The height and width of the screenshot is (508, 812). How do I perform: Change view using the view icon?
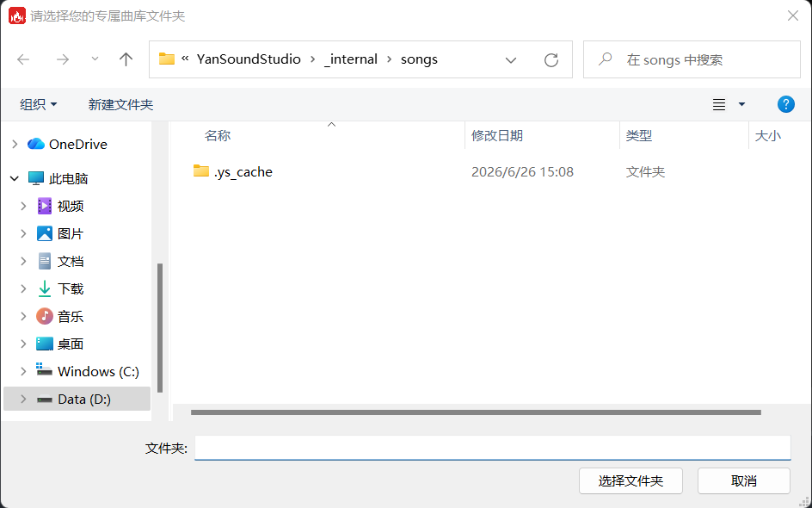tap(719, 105)
